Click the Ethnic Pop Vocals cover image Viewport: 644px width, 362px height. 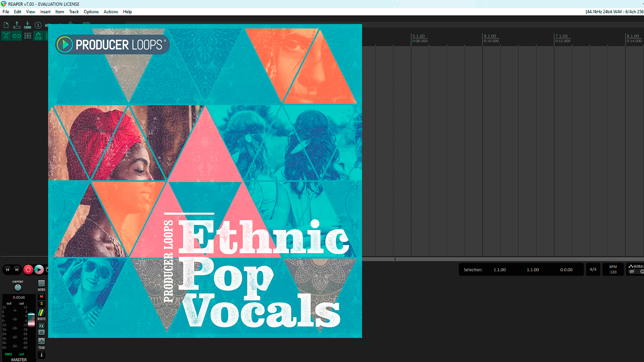pyautogui.click(x=205, y=181)
